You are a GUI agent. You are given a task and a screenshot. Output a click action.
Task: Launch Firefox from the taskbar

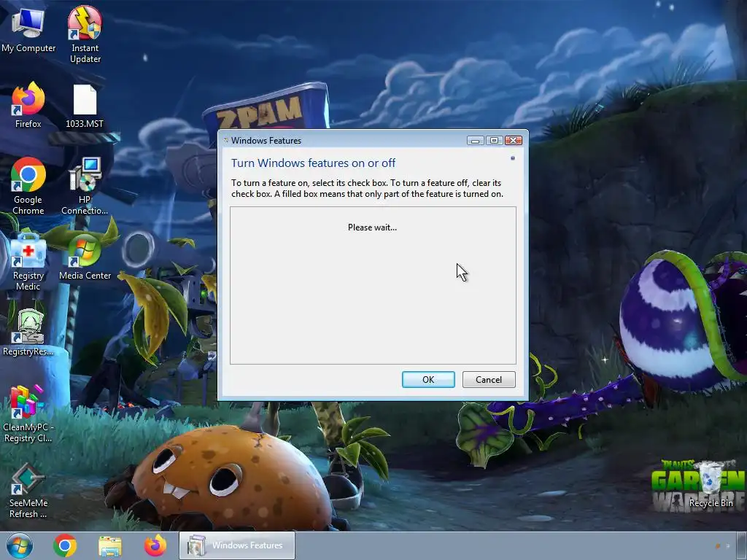coord(155,545)
